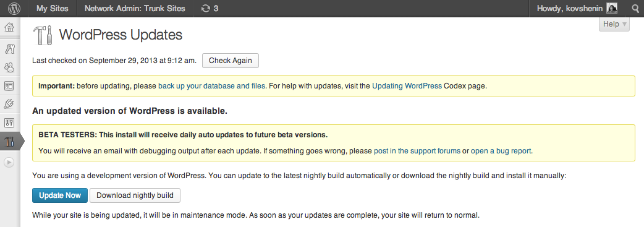
Task: Click the BETA TESTERS notice heading
Action: point(183,135)
